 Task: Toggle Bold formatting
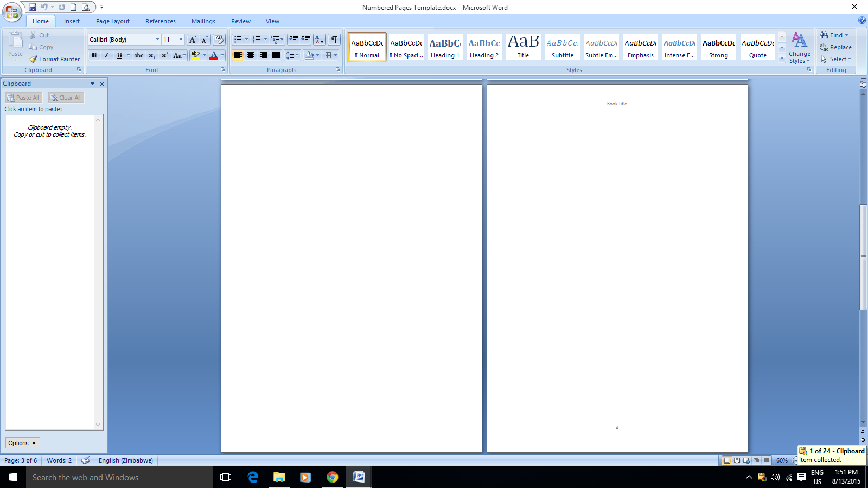coord(94,55)
